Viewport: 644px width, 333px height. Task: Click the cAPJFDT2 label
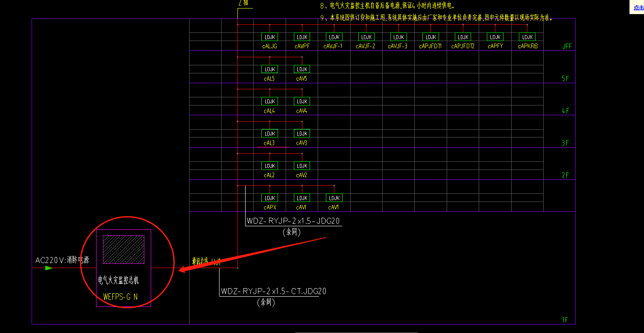463,46
